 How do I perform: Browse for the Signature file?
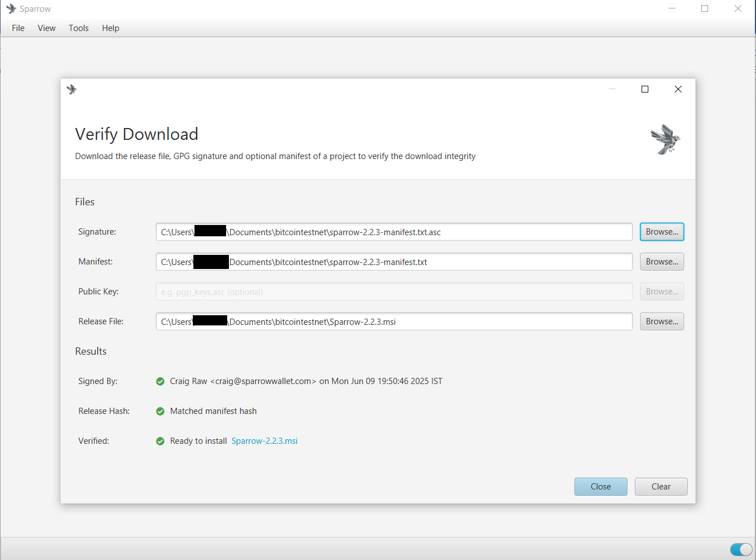click(662, 232)
